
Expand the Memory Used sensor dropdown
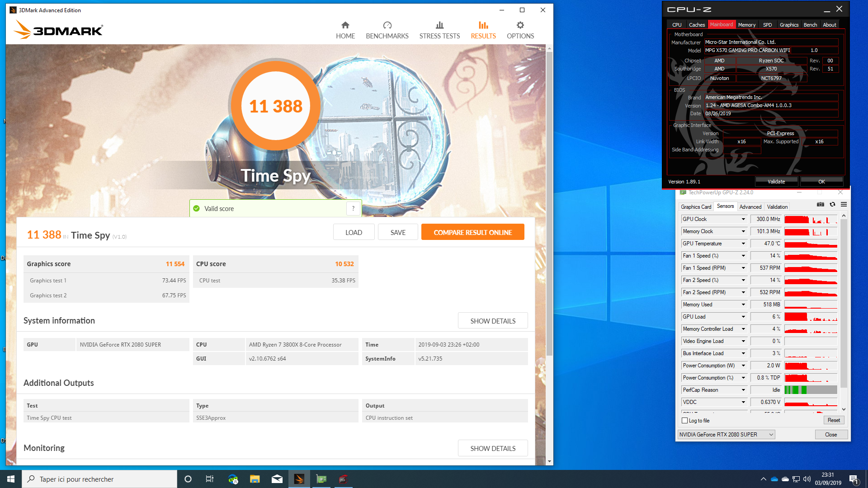(743, 305)
